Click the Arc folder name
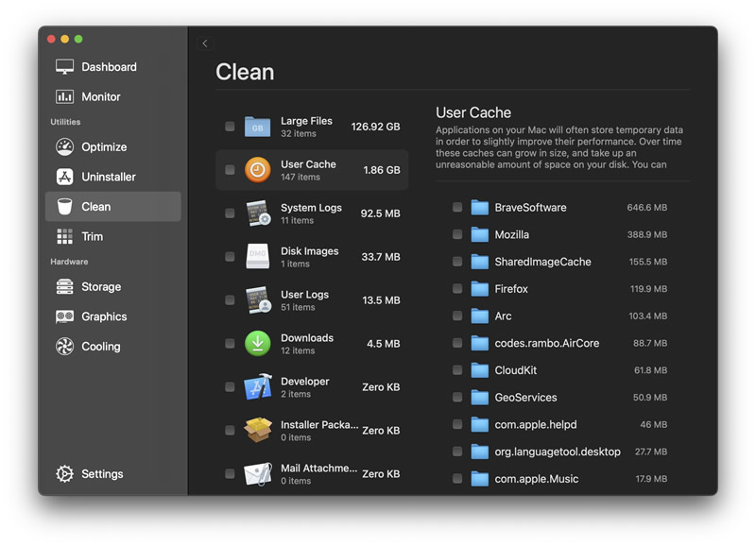 tap(503, 316)
